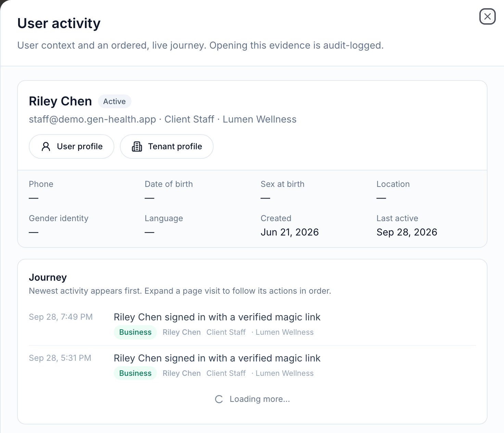
Task: Click the Date of birth label
Action: pyautogui.click(x=169, y=184)
